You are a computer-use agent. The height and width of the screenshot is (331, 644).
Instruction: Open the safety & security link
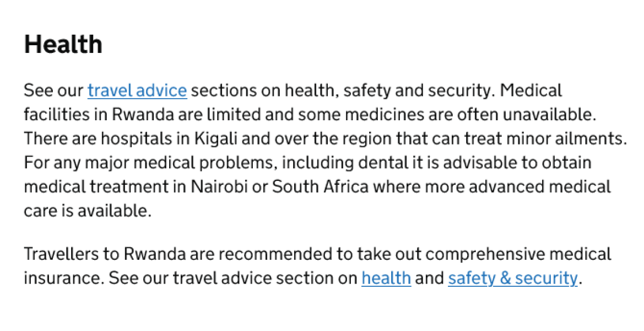click(512, 278)
